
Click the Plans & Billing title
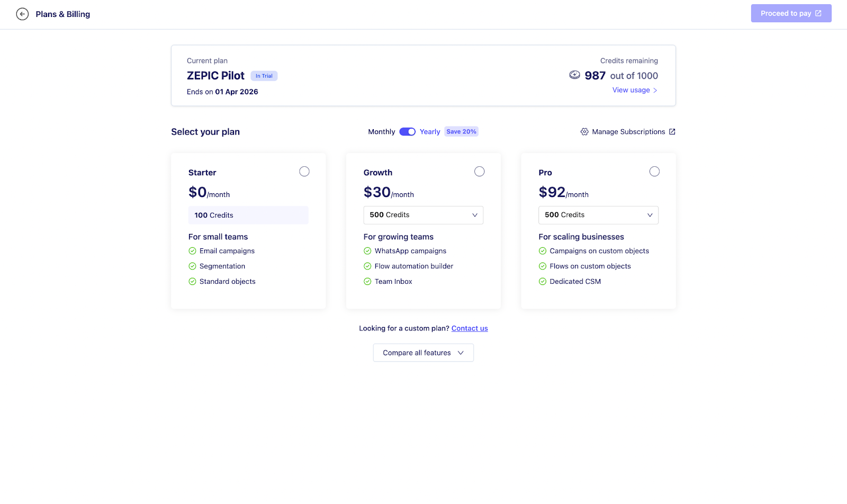pyautogui.click(x=63, y=14)
